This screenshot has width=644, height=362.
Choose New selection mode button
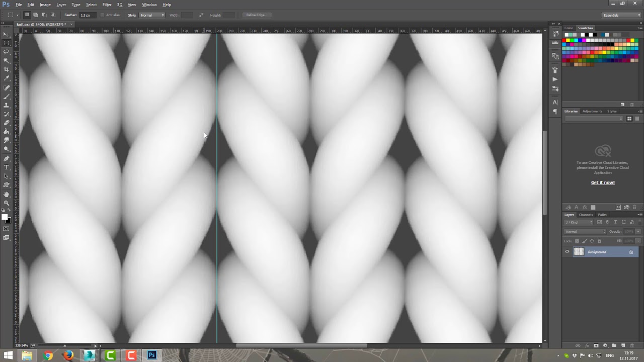[27, 15]
